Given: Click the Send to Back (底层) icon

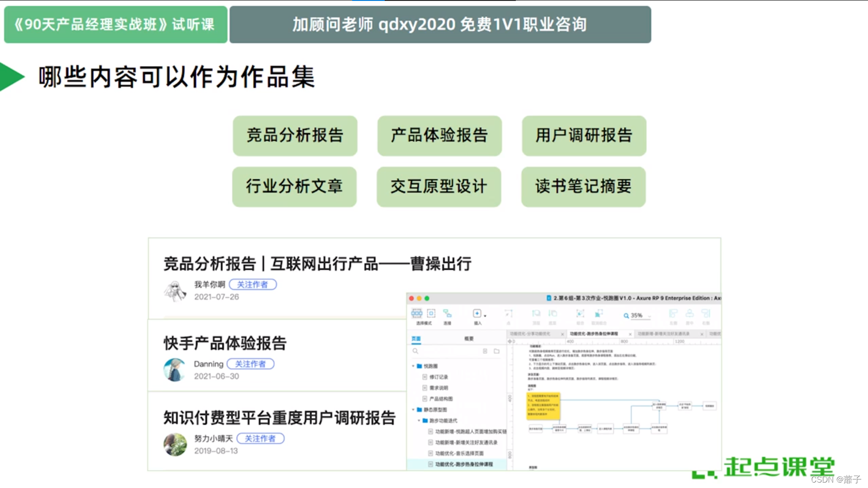Looking at the screenshot, I should point(552,313).
